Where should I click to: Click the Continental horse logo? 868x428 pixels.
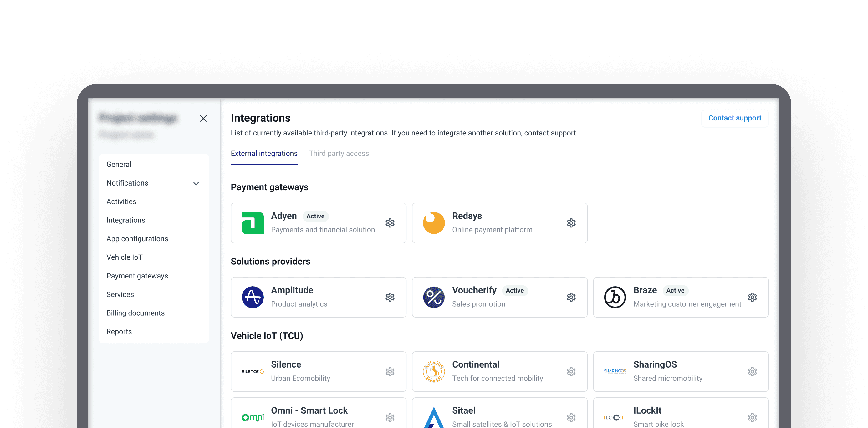click(x=434, y=372)
